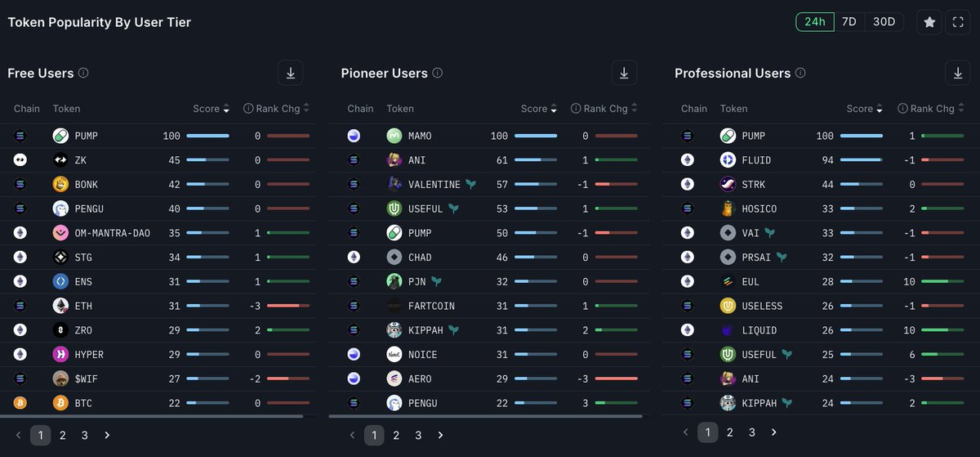Viewport: 980px width, 457px height.
Task: Click the AERO token icon
Action: click(x=394, y=379)
